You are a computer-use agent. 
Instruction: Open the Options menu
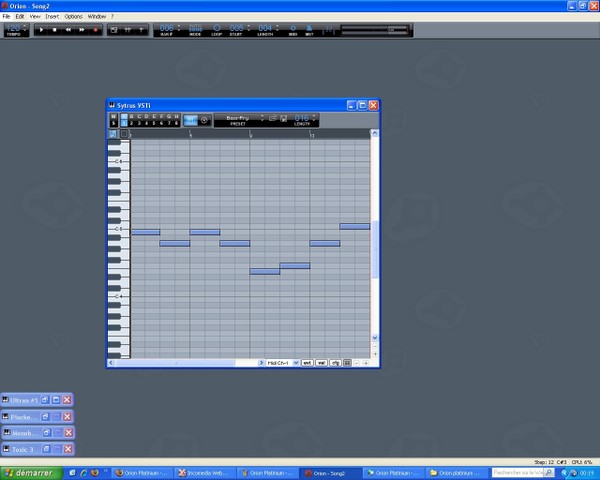click(x=73, y=16)
